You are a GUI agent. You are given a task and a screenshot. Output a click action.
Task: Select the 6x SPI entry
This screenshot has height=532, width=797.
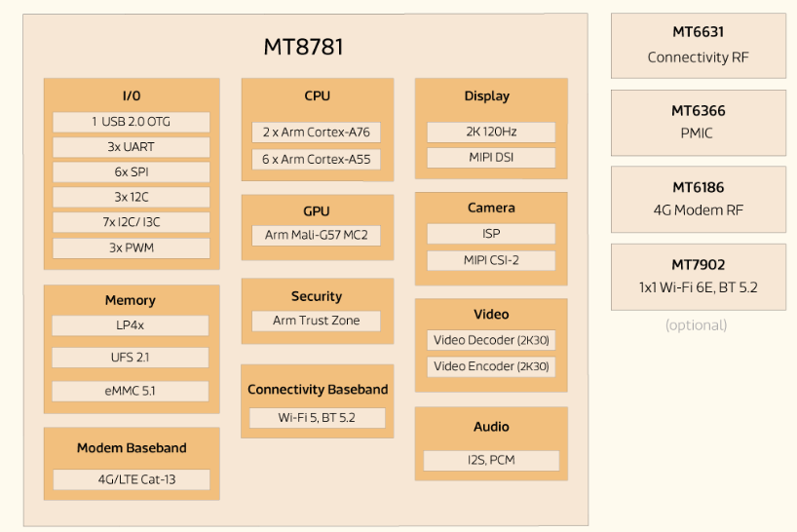132,172
